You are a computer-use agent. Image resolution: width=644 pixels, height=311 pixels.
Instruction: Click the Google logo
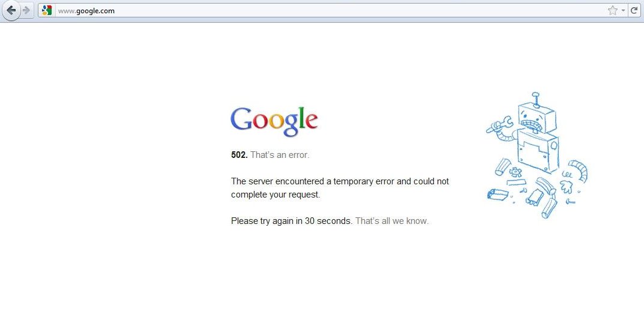coord(274,121)
